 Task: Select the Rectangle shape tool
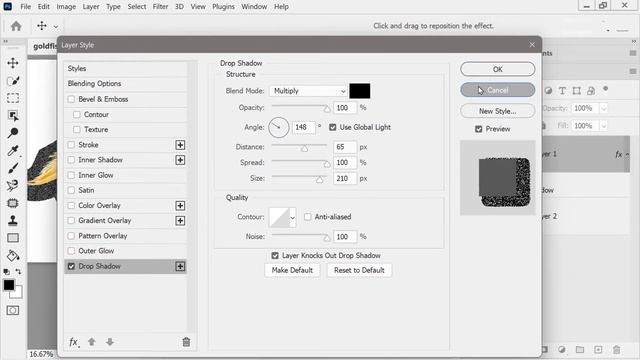(x=13, y=238)
